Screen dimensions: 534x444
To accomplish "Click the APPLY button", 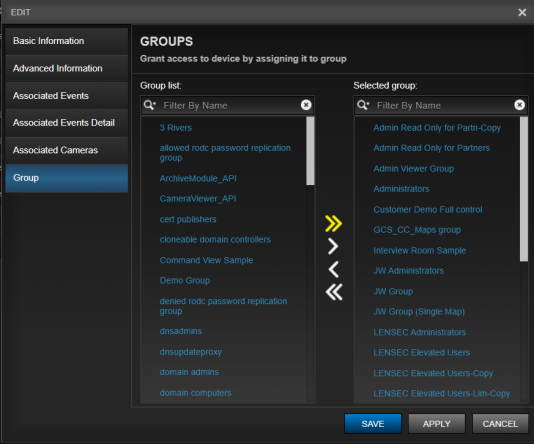I will point(437,424).
